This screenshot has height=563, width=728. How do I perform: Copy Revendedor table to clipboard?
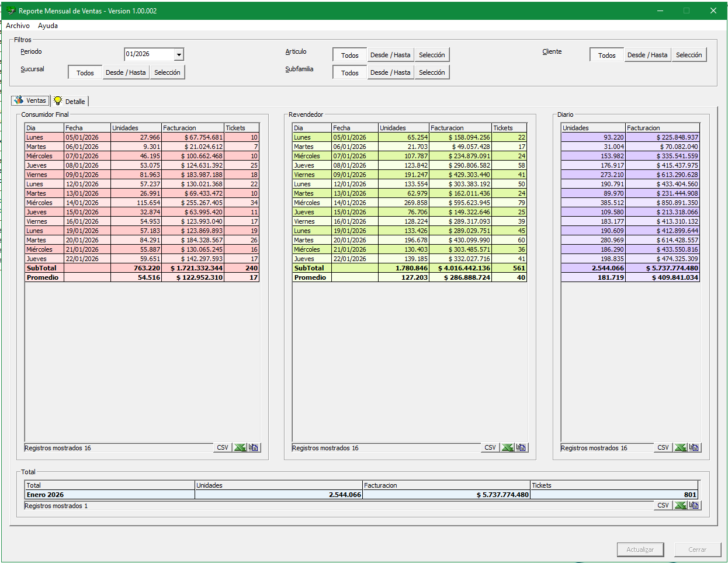point(521,447)
